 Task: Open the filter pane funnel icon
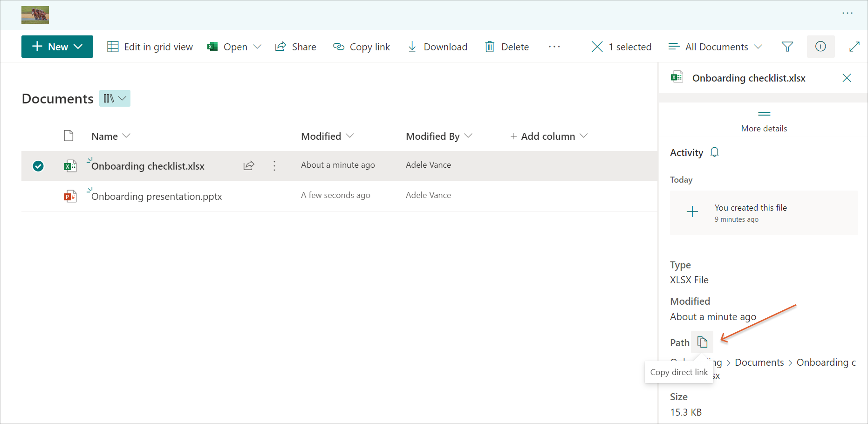pos(787,47)
